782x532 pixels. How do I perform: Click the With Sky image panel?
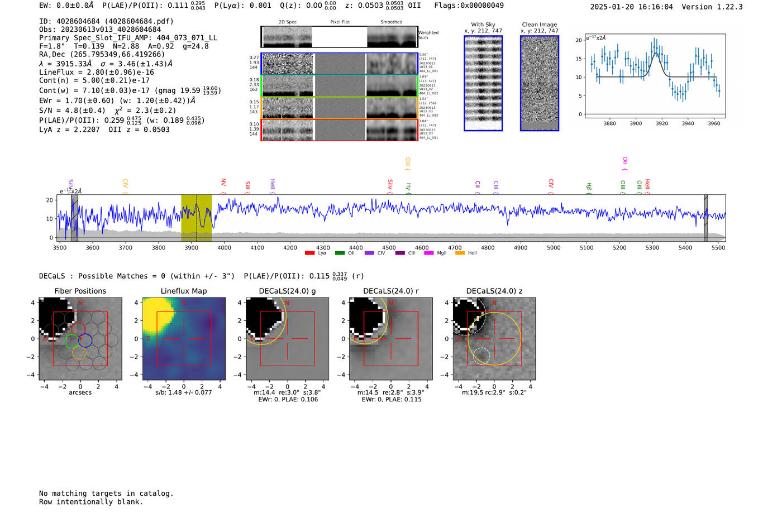[483, 83]
